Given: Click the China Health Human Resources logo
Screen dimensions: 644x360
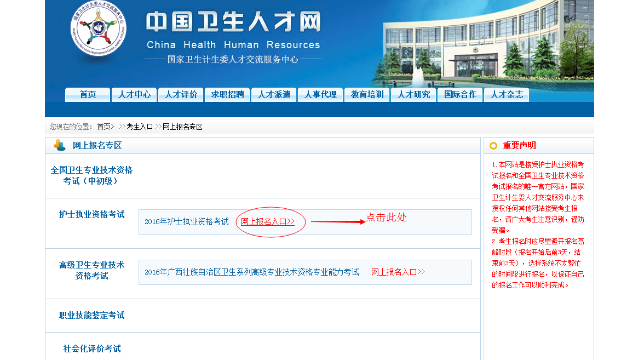Looking at the screenshot, I should 99,30.
